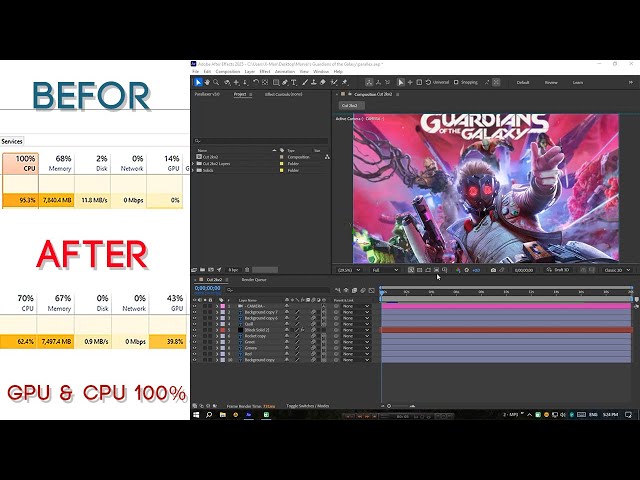Open the Effect menu
Image resolution: width=640 pixels, height=480 pixels.
click(x=265, y=72)
